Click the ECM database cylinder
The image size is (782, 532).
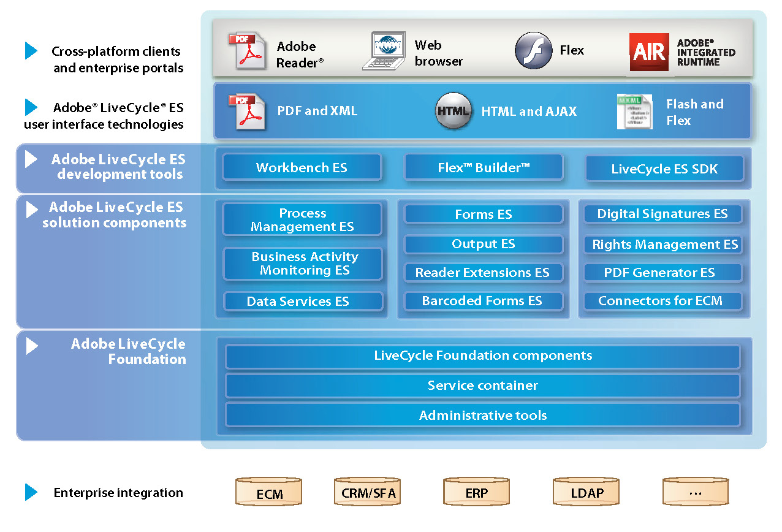pos(269,492)
